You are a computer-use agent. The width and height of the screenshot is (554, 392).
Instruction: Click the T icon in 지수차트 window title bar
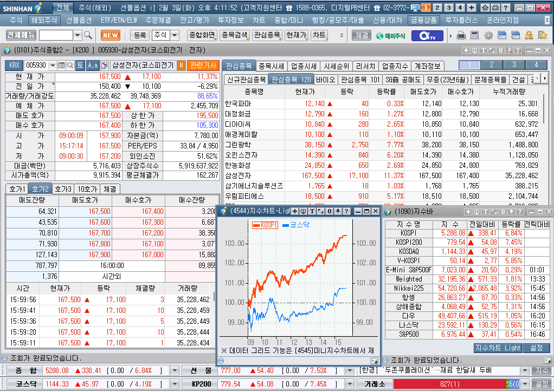tap(312, 211)
